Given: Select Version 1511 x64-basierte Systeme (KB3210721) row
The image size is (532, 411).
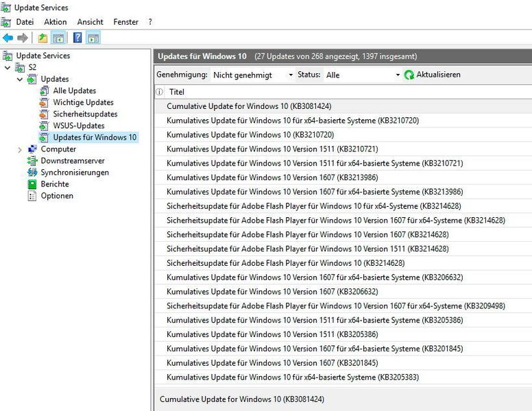Looking at the screenshot, I should [x=343, y=163].
